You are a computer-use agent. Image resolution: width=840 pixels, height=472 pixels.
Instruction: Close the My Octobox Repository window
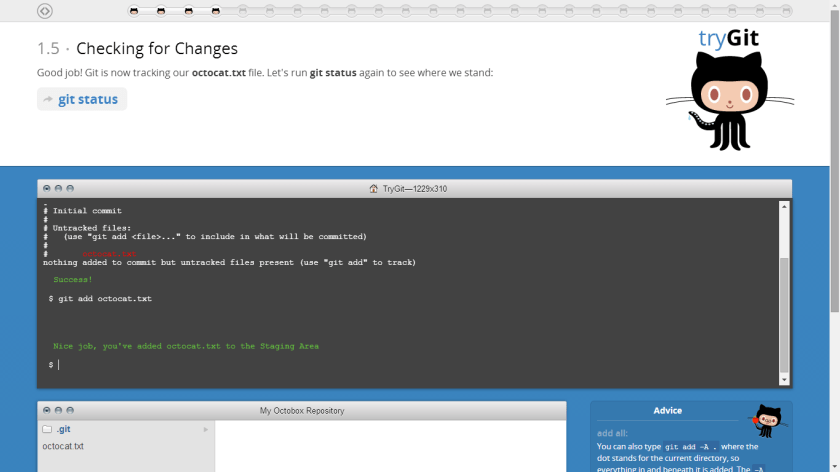click(x=47, y=410)
